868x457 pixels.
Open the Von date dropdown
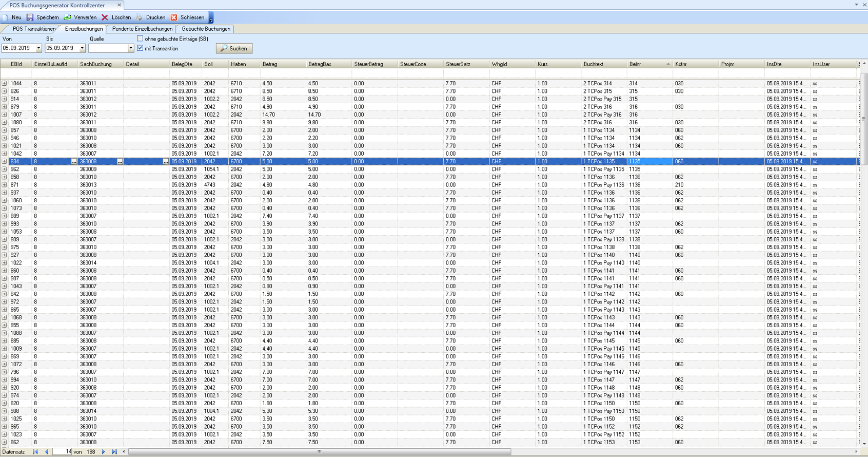tap(38, 48)
